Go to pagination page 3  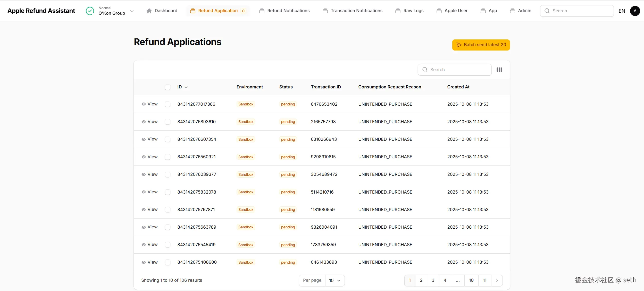click(x=433, y=280)
